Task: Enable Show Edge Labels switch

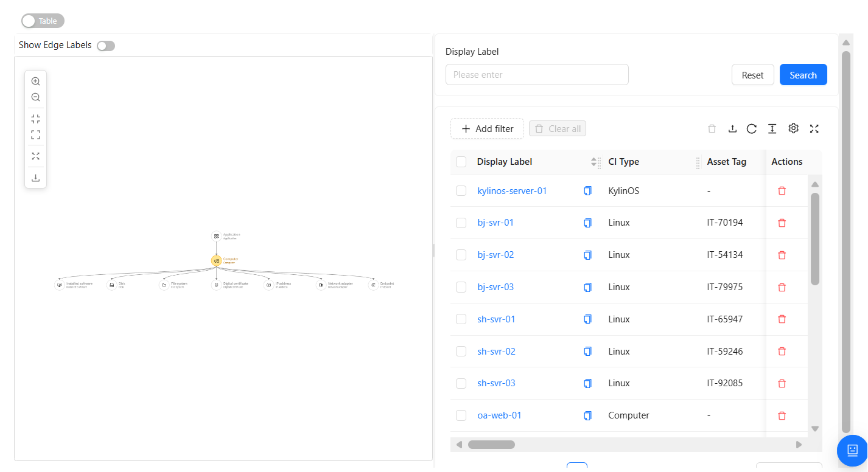Action: 106,46
